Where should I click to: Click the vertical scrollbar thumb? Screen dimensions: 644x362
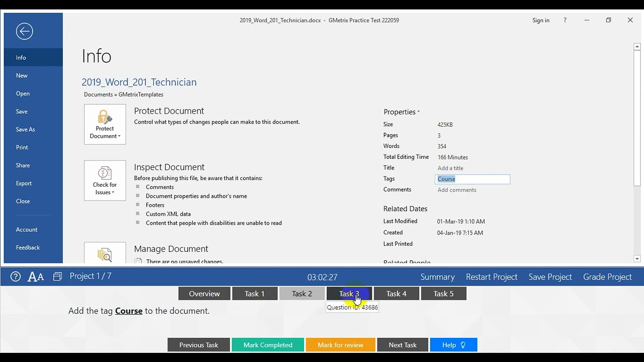[x=637, y=119]
